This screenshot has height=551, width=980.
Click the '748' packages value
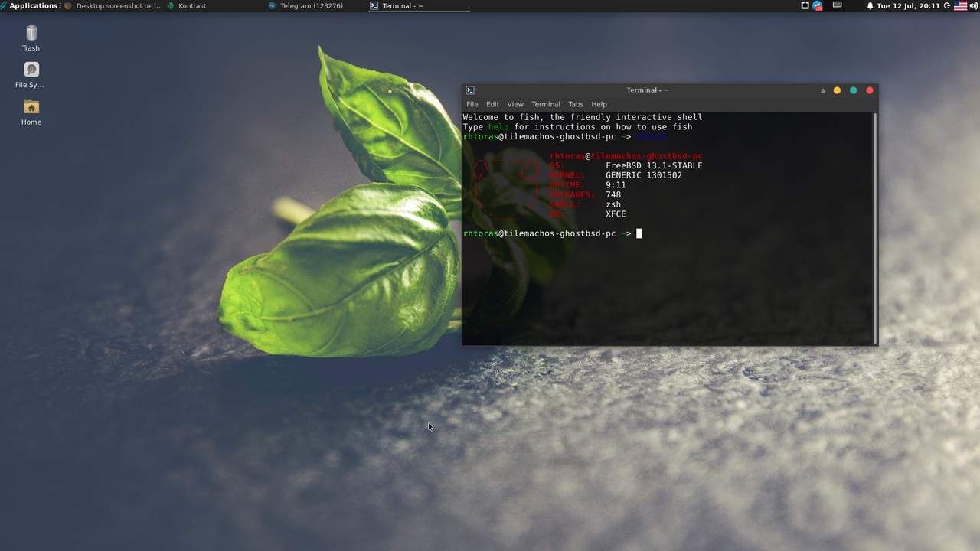[x=613, y=194]
